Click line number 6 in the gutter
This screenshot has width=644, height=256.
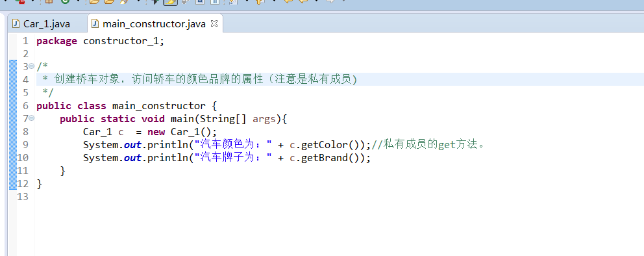point(25,106)
